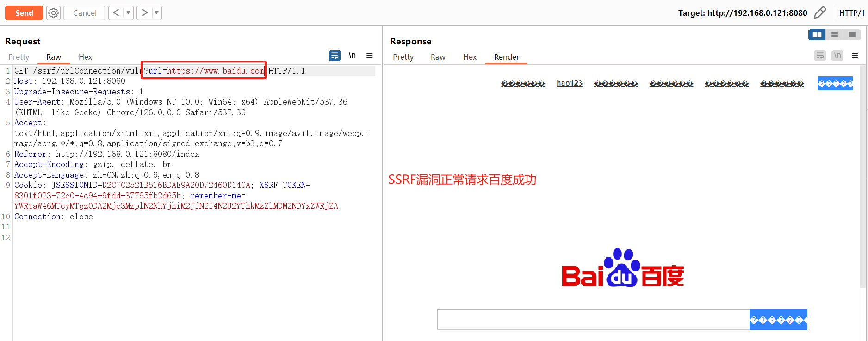Open Response panel hamburger menu
The width and height of the screenshot is (868, 341).
[855, 56]
